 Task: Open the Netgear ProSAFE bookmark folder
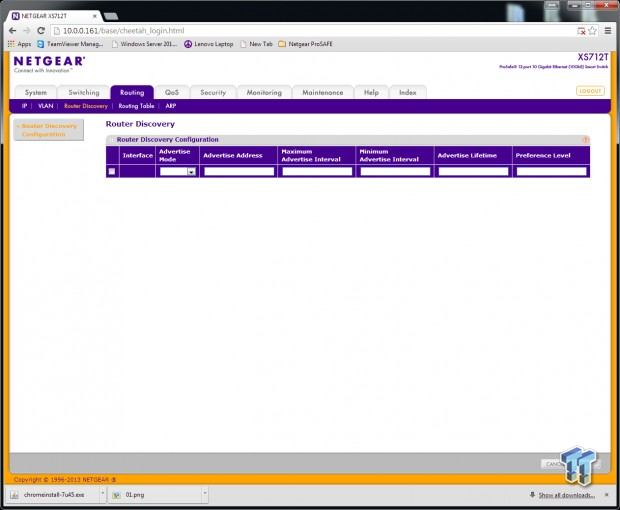[x=305, y=44]
